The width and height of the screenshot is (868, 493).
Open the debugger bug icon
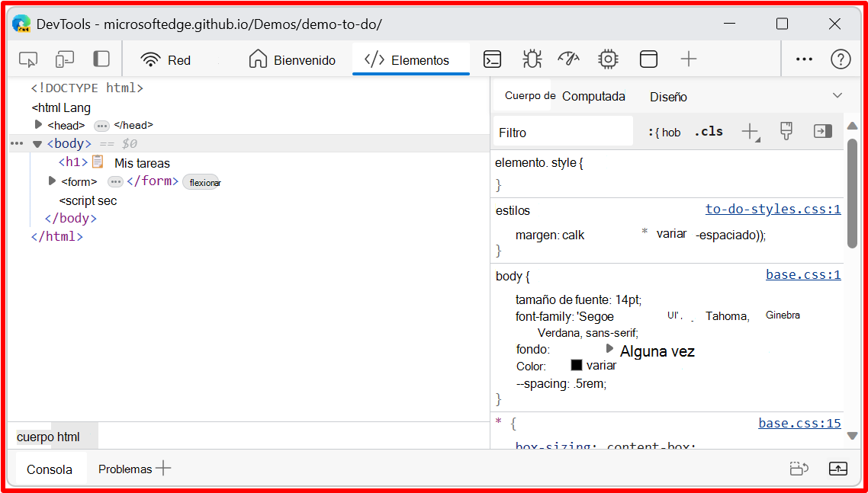pos(532,59)
